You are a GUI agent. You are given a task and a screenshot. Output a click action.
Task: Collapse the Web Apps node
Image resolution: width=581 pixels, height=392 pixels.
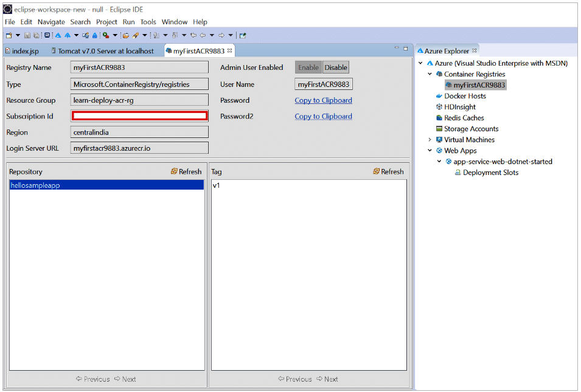pos(430,151)
